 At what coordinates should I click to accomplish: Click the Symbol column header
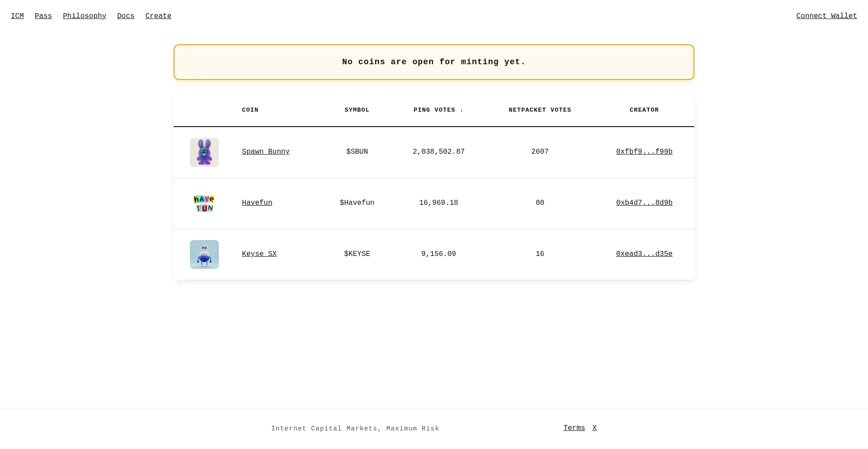tap(357, 110)
